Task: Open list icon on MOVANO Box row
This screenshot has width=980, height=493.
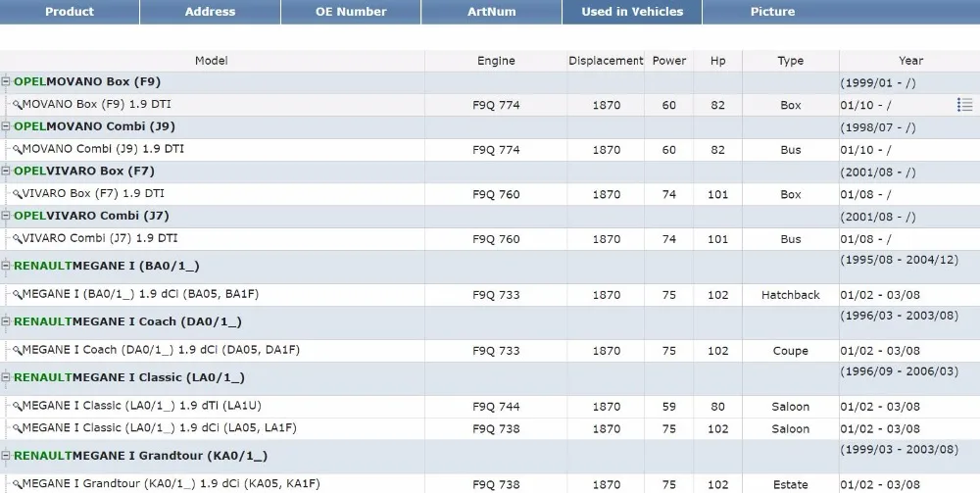Action: point(964,105)
